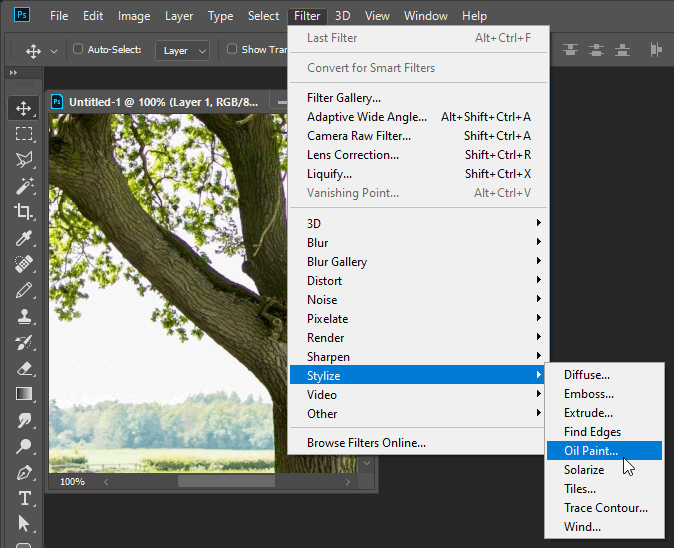674x548 pixels.
Task: Select the Pen tool
Action: tap(24, 472)
